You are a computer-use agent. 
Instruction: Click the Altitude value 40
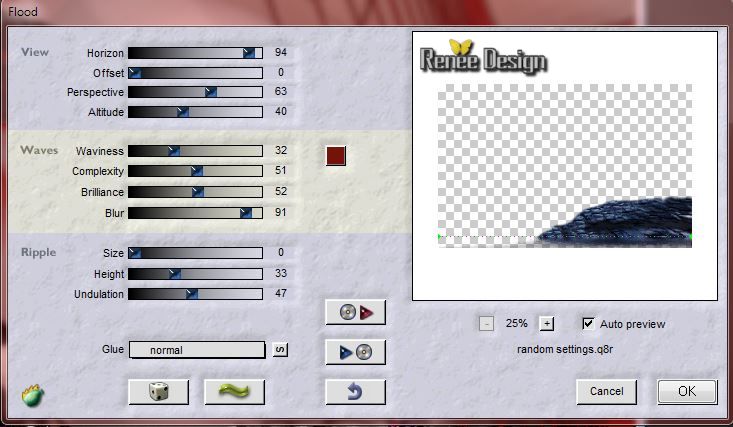(x=280, y=111)
